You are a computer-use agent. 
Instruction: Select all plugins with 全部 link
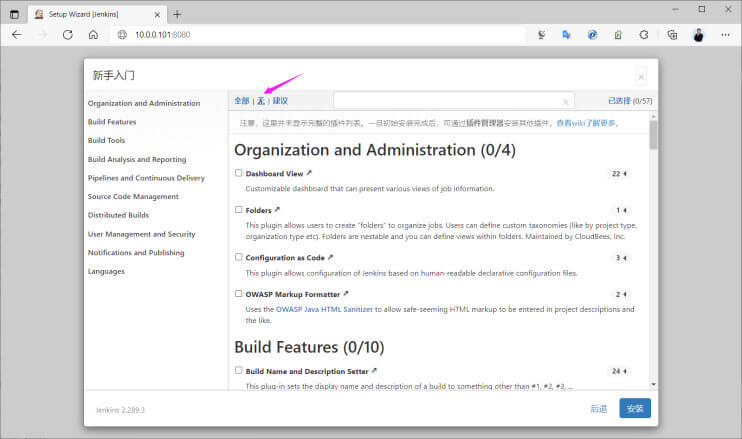point(241,101)
